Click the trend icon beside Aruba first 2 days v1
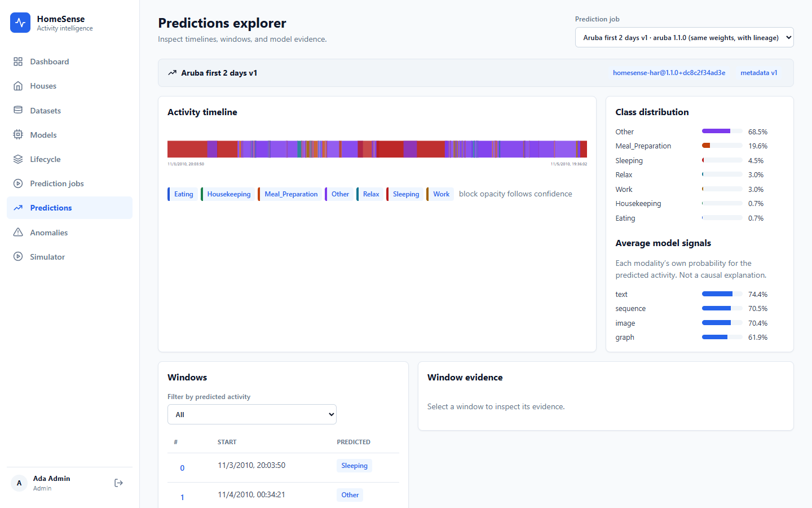Viewport: 812px width, 508px height. click(173, 73)
